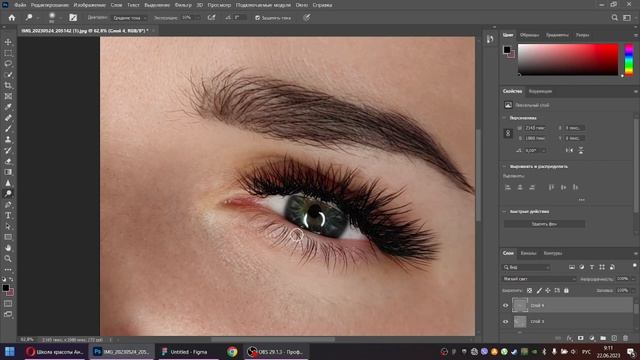The width and height of the screenshot is (640, 360).
Task: Click the Home icon in options bar
Action: pos(12,18)
